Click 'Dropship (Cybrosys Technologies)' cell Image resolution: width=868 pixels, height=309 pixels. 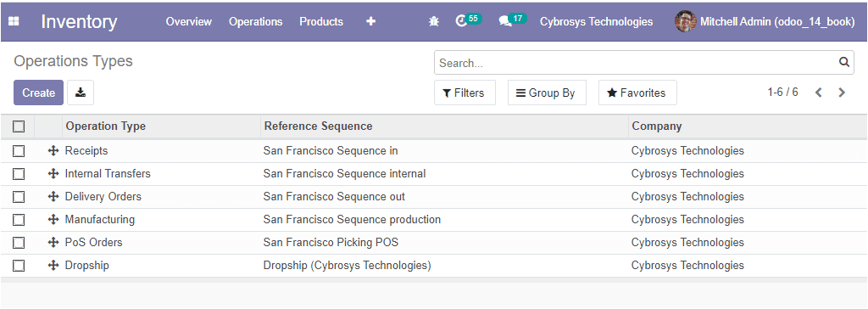347,265
